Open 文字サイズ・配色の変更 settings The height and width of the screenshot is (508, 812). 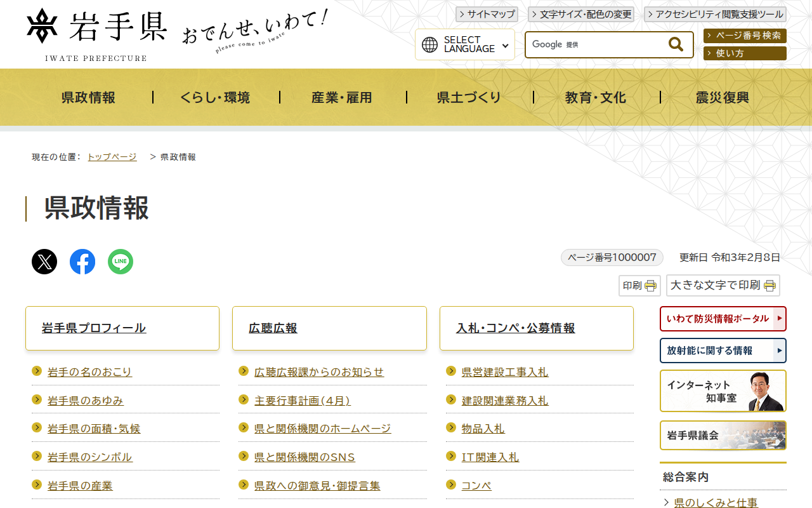tap(581, 15)
